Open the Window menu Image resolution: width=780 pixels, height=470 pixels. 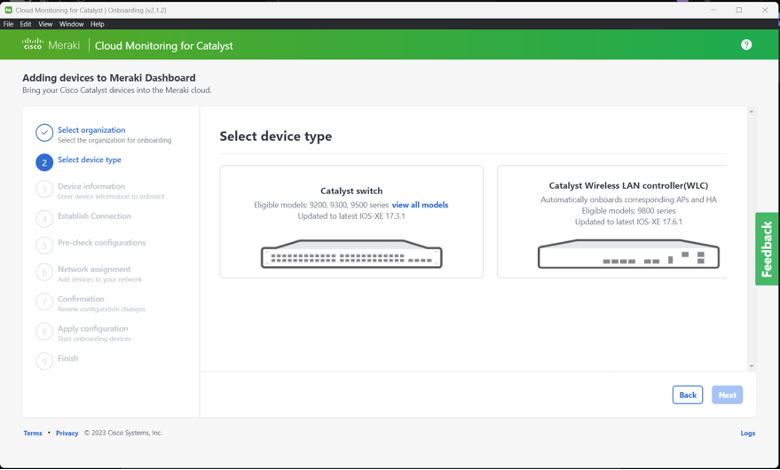click(71, 24)
